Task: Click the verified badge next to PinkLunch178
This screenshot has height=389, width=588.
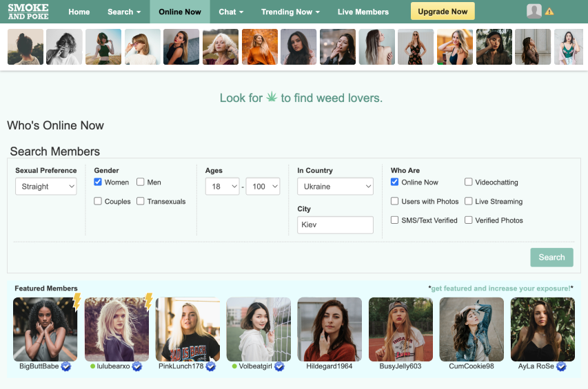Action: [211, 366]
